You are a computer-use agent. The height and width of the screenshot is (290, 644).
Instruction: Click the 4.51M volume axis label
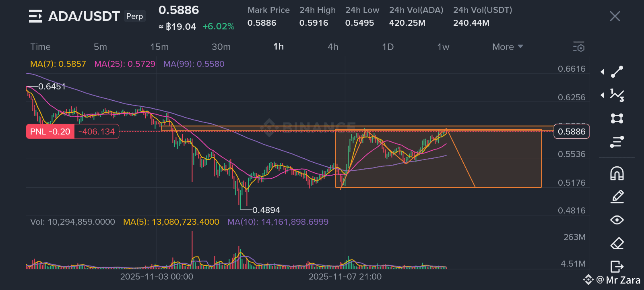coord(573,264)
